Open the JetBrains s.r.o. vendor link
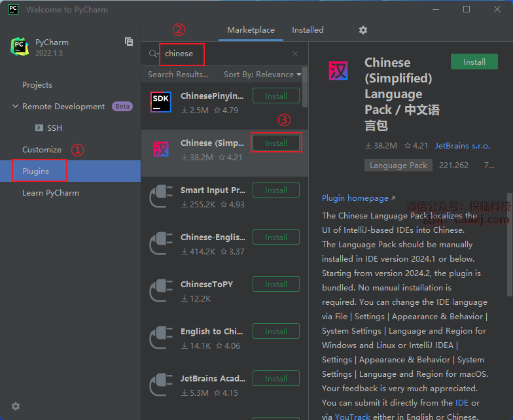Screen dimensions: 513x420 pyautogui.click(x=462, y=145)
